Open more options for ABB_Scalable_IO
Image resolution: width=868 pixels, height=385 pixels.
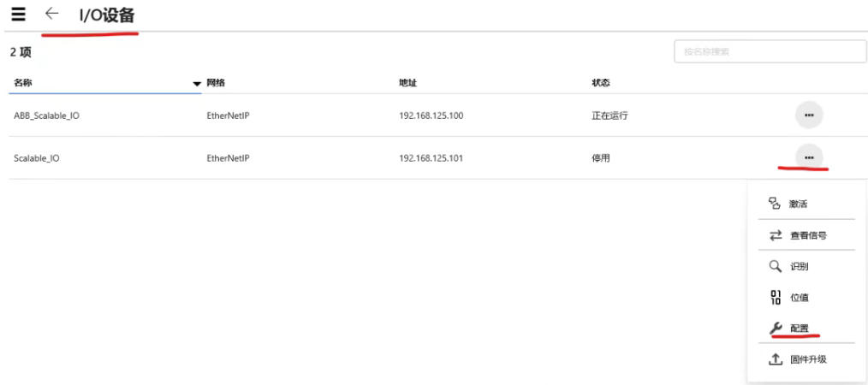click(808, 115)
